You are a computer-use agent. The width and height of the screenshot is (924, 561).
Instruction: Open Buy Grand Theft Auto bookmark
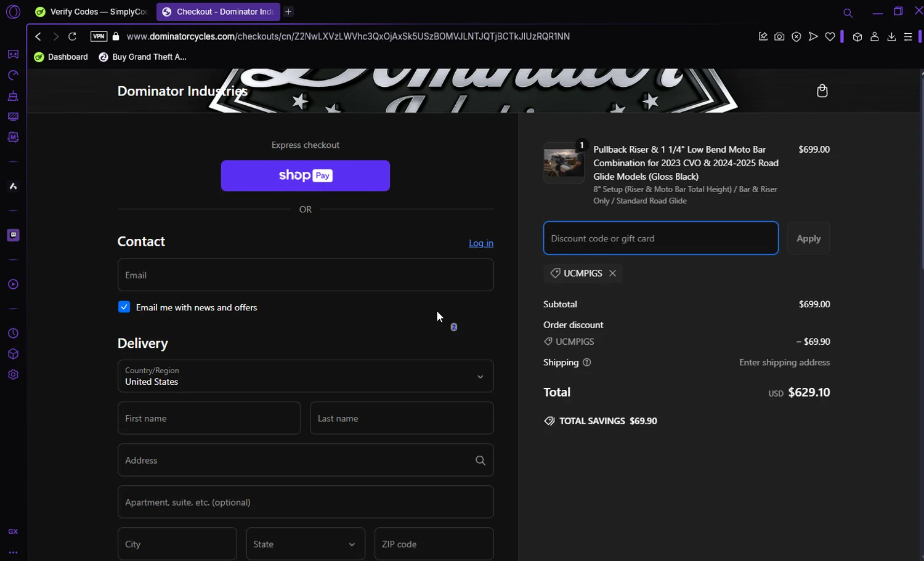(x=142, y=57)
